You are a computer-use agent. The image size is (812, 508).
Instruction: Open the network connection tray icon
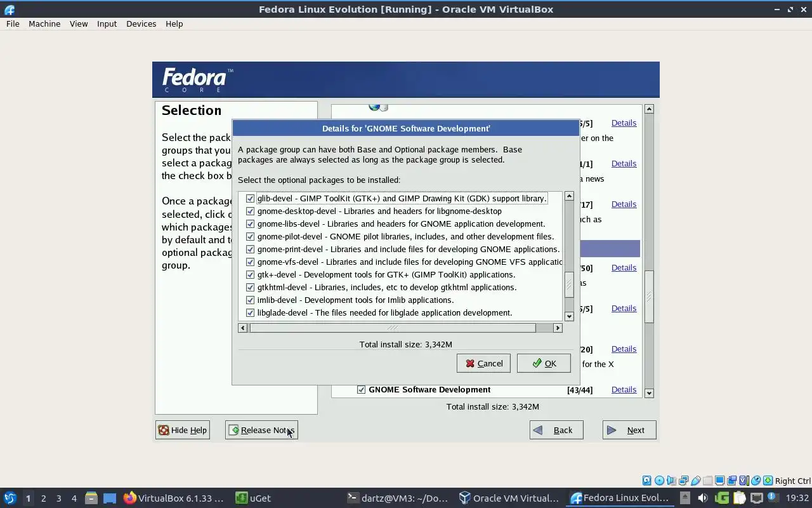click(757, 498)
